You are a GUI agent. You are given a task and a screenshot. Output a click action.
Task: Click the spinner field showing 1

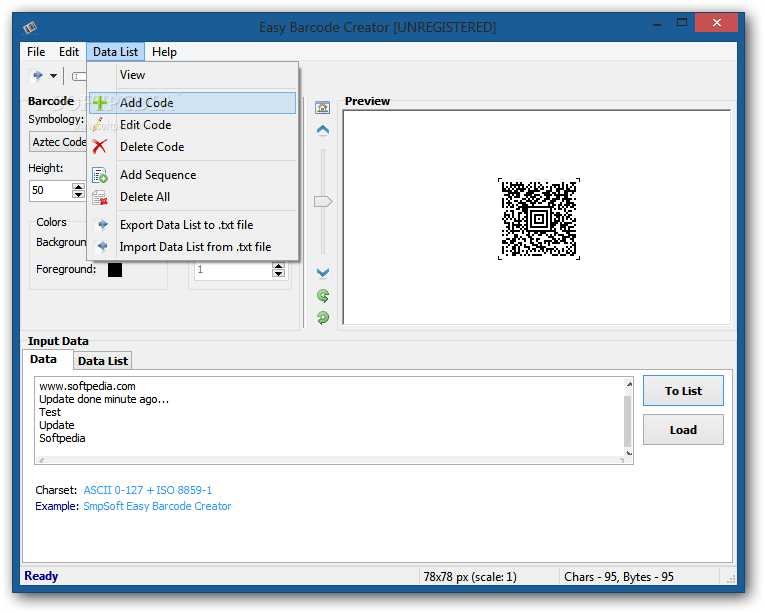233,269
